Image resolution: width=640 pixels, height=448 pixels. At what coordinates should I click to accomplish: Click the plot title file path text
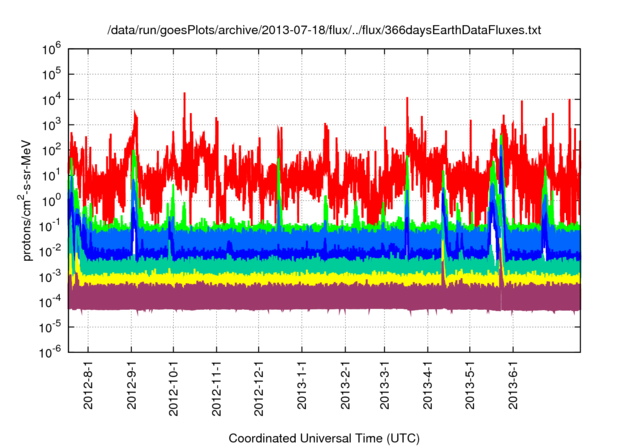coord(324,30)
